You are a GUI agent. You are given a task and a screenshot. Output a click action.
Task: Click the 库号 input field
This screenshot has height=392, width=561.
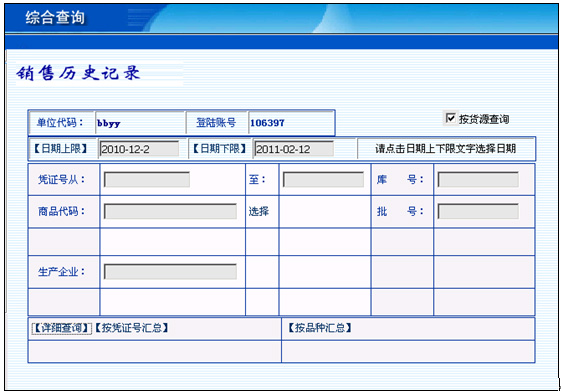pos(478,180)
